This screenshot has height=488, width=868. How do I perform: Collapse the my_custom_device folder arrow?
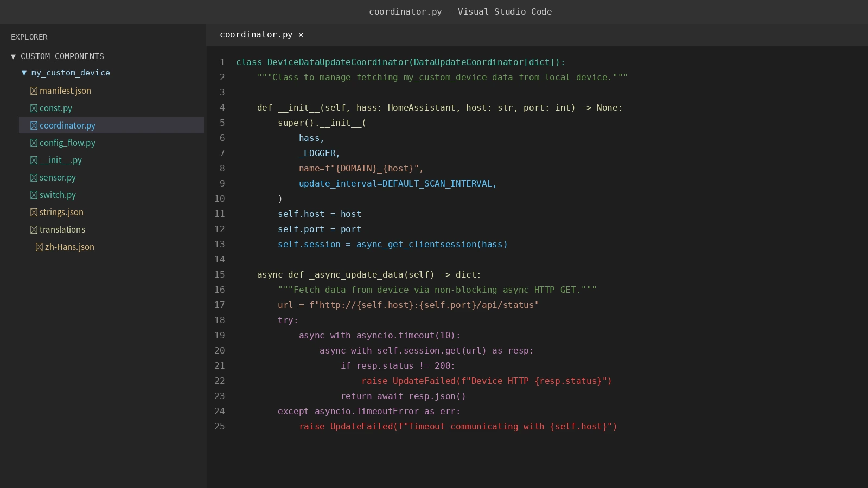click(24, 73)
